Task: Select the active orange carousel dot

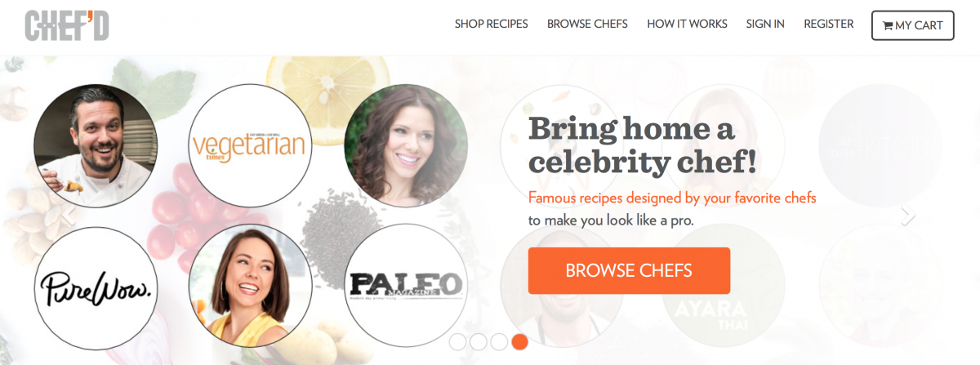Action: click(x=519, y=342)
